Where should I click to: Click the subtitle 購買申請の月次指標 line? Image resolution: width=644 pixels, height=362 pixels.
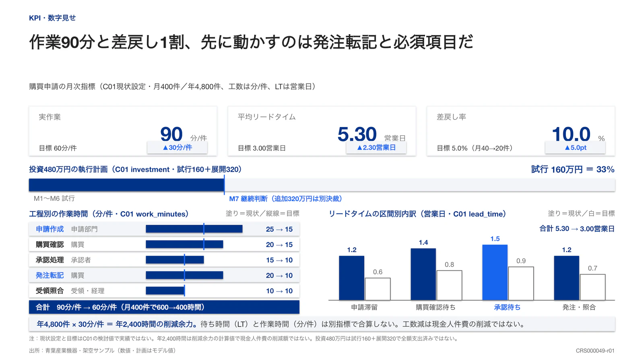click(x=173, y=86)
